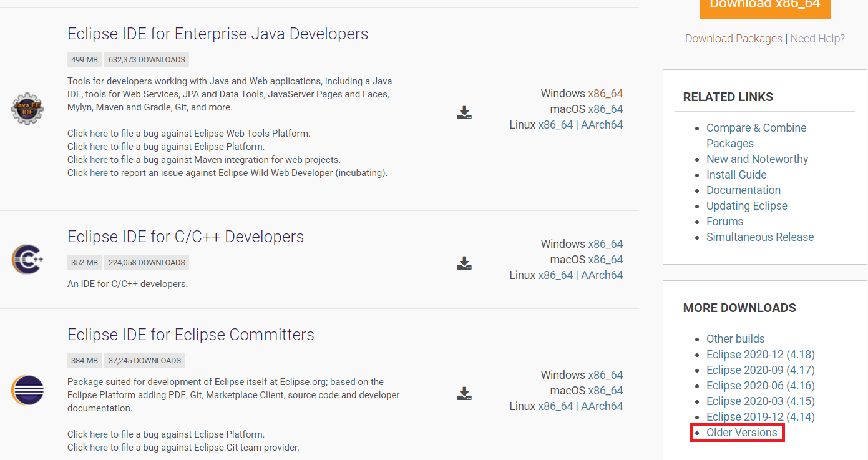Click the 352 MB size badge

(x=84, y=263)
